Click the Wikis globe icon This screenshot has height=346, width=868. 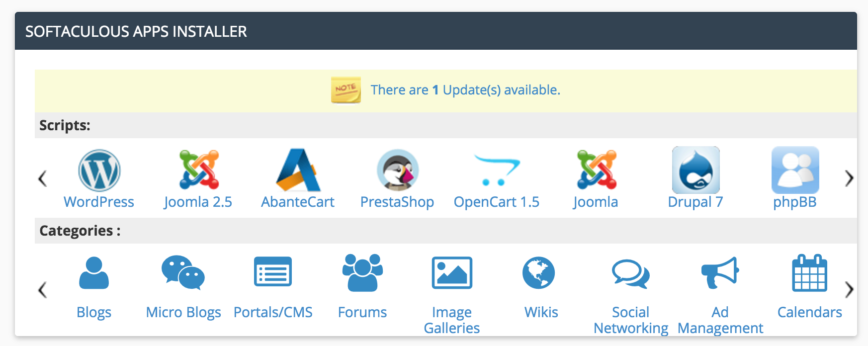click(x=538, y=273)
